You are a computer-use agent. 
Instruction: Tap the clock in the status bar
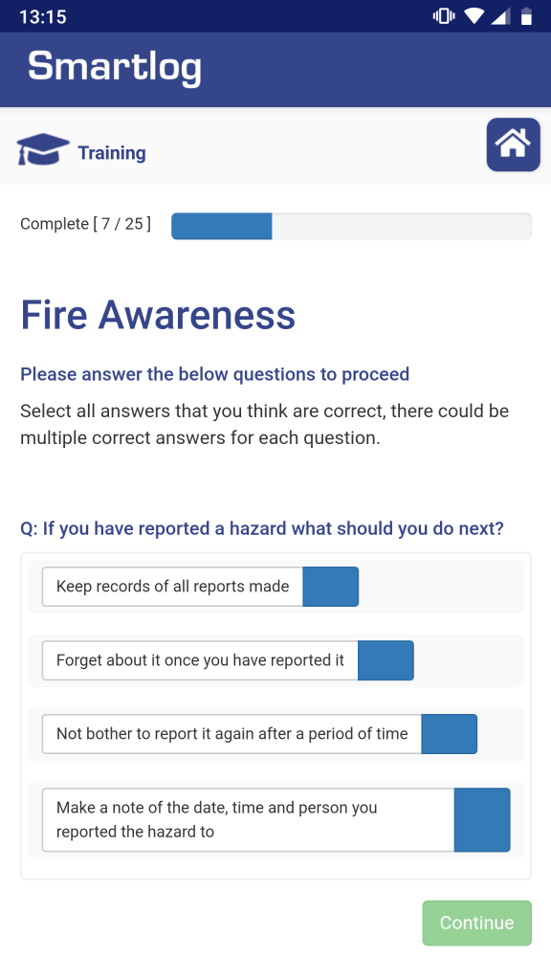tap(42, 15)
